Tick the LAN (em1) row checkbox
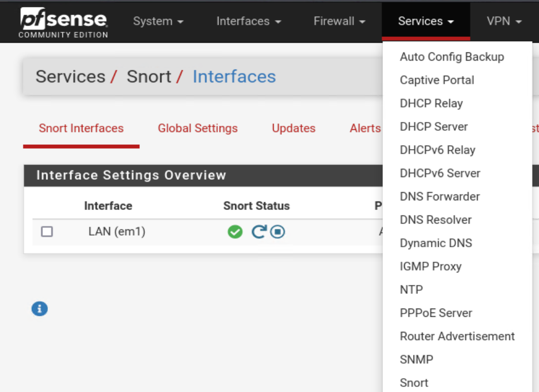The image size is (539, 392). point(47,232)
